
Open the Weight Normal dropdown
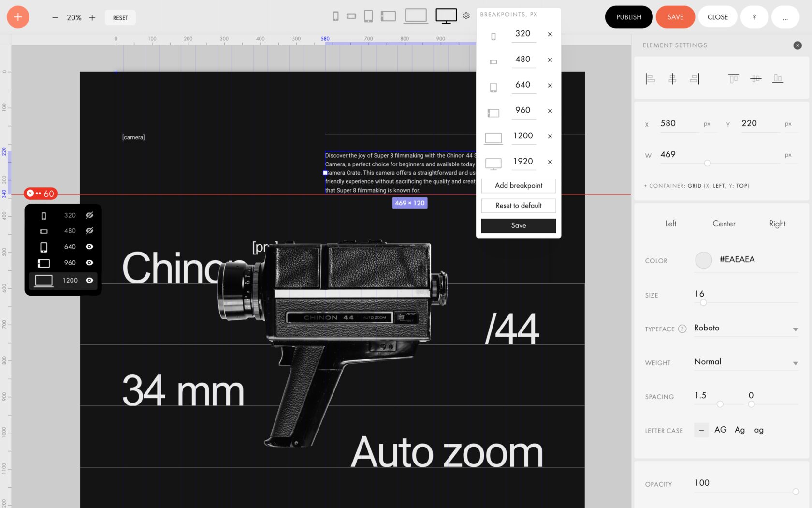point(746,362)
